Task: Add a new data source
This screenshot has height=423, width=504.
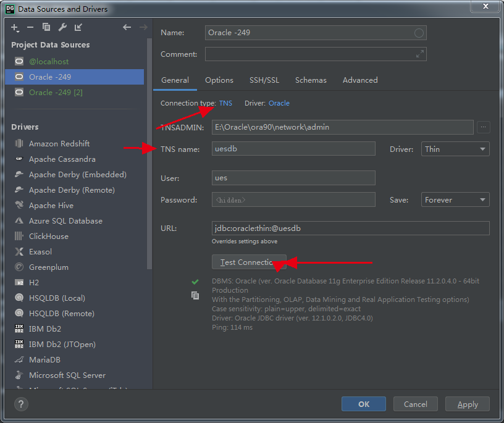Action: 14,27
